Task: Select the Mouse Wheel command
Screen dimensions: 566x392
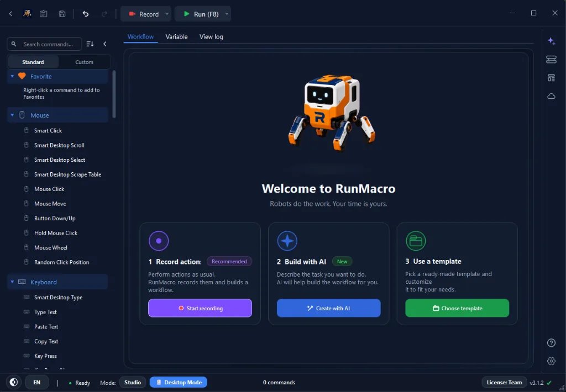Action: (x=50, y=247)
